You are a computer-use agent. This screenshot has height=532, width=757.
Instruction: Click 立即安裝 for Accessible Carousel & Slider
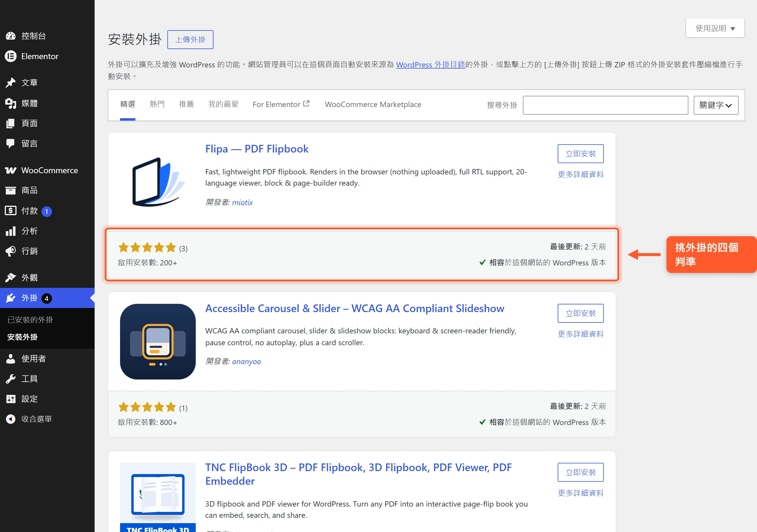(580, 313)
